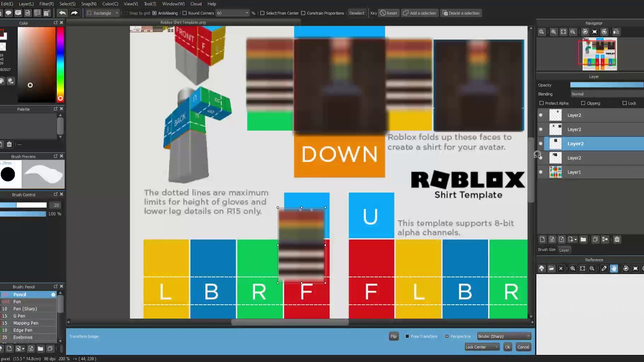Viewport: 644px width, 362px height.
Task: Click Add a selection button
Action: point(420,13)
